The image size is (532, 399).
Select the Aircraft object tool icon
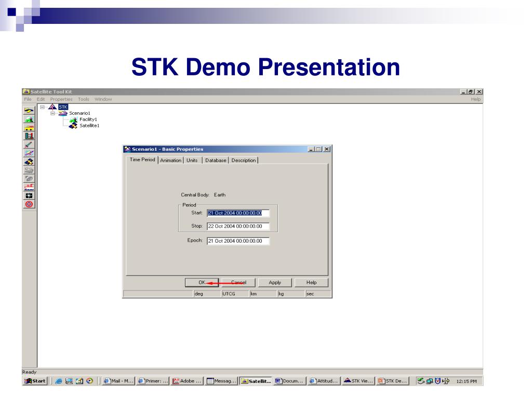point(29,111)
